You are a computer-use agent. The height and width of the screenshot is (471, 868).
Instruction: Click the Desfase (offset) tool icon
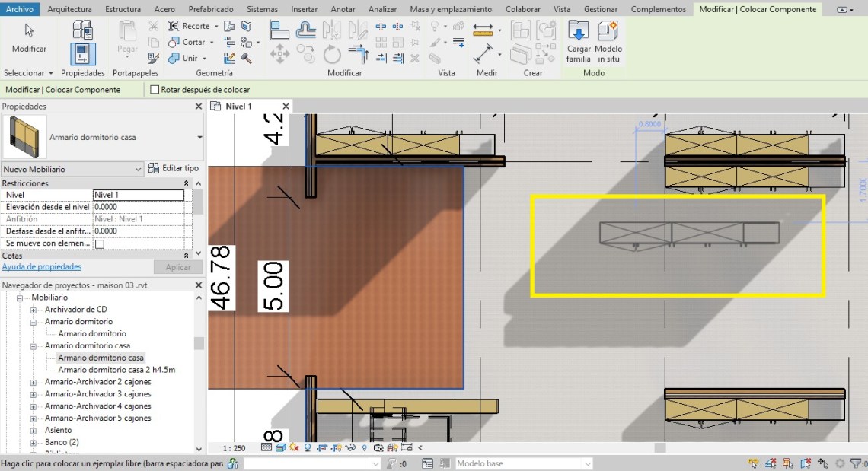pyautogui.click(x=306, y=30)
